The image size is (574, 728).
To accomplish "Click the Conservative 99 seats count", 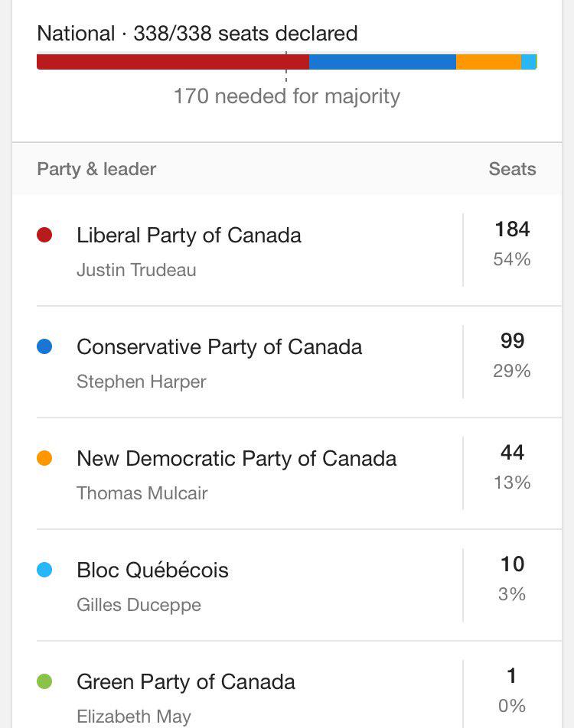I will tap(512, 341).
